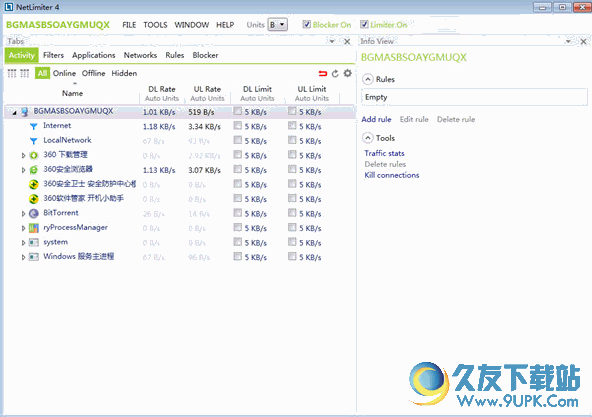Enable DL Limit for LocalNetwork row
Viewport: 592px width, 417px height.
click(237, 140)
